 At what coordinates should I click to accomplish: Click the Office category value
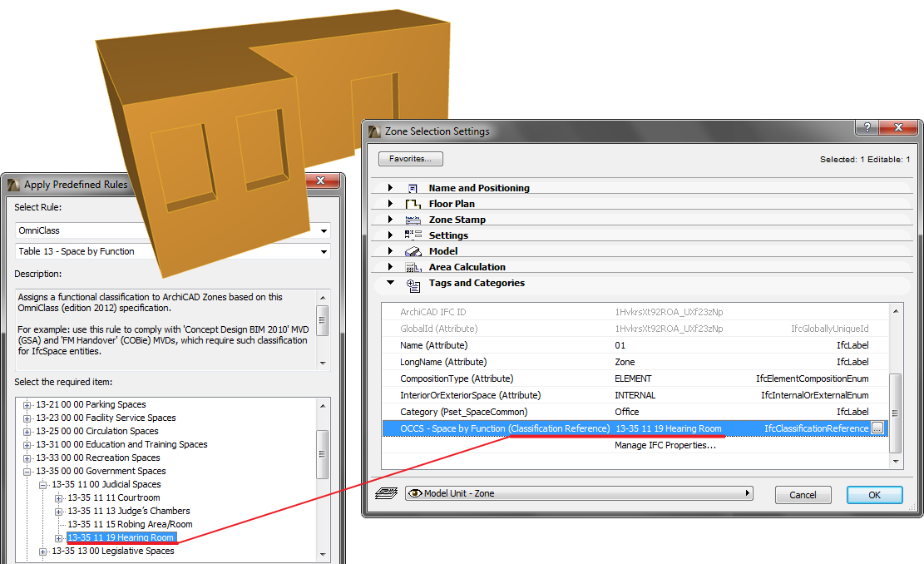coord(626,412)
